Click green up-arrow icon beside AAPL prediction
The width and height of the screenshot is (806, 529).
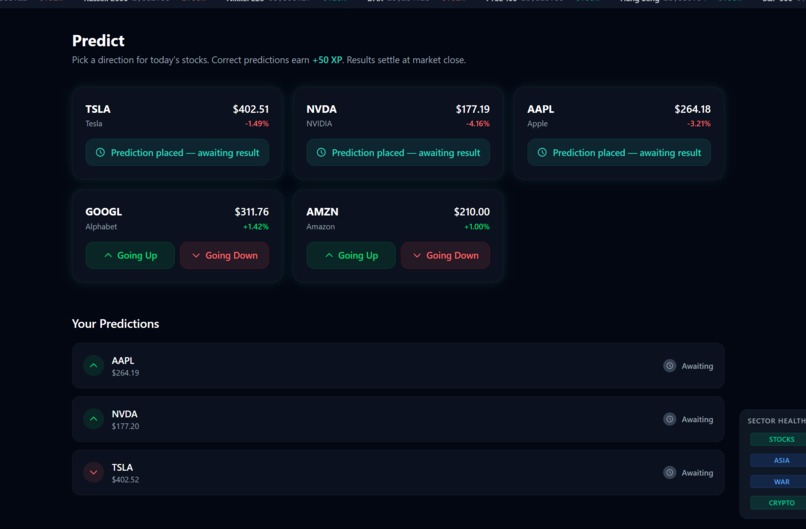(x=94, y=366)
